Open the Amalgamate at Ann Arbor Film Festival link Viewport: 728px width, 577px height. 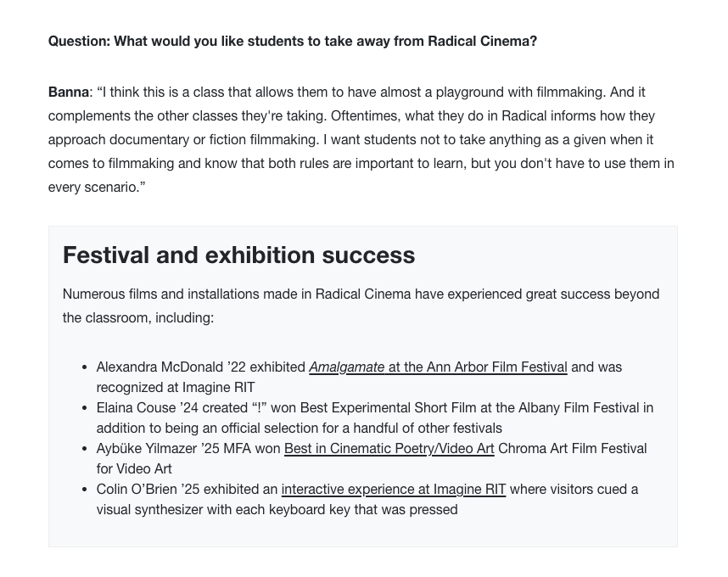[438, 367]
